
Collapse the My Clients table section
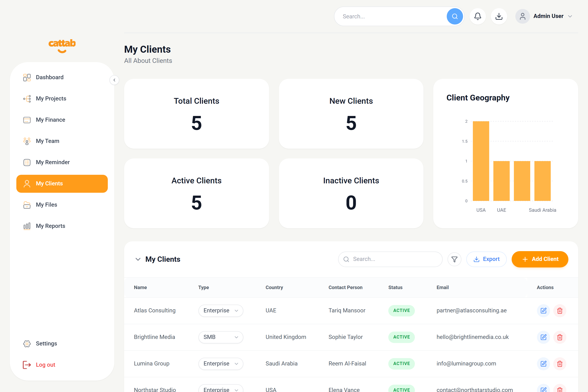click(138, 259)
